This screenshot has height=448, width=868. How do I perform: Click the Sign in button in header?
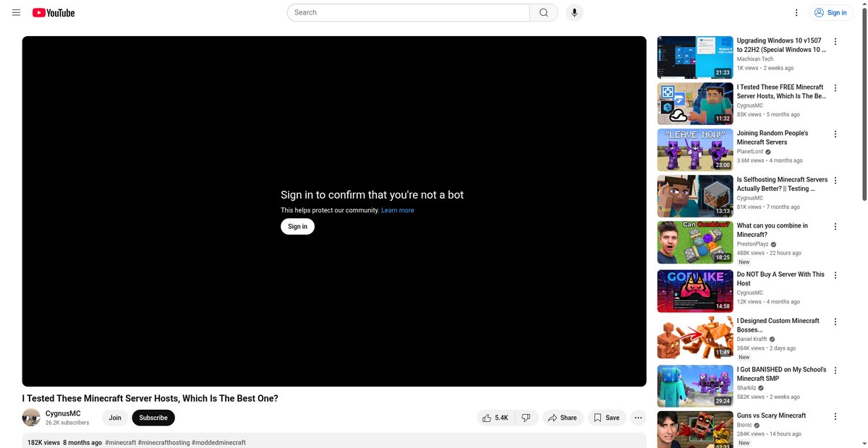point(831,12)
